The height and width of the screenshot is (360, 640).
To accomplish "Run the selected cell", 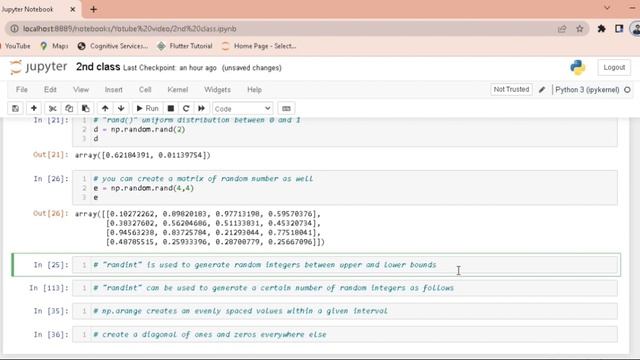I will tap(147, 109).
